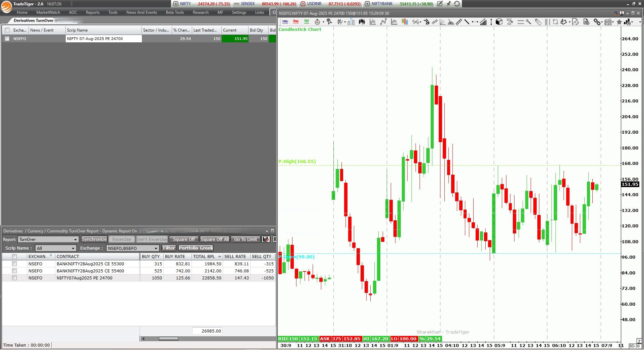
Task: Select the ruler measuring tool
Action: tap(459, 22)
